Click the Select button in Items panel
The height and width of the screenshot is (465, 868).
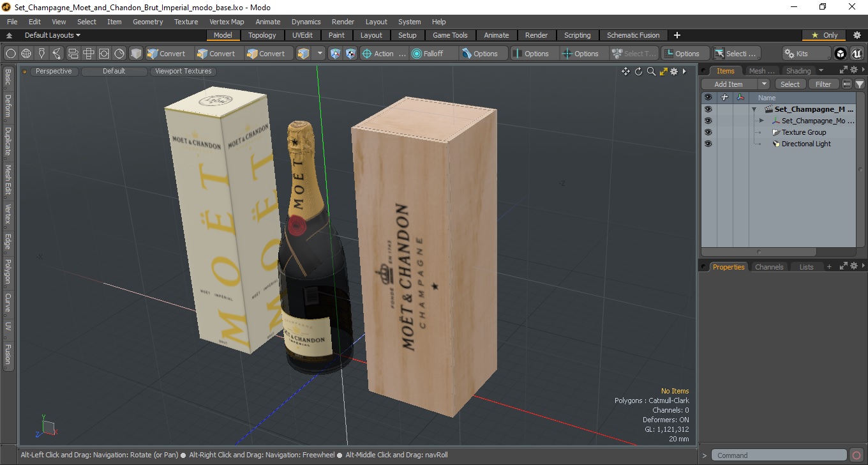click(x=789, y=84)
